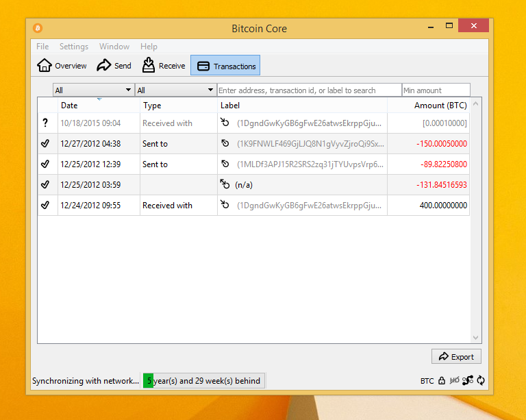
Task: Click the 1MLDf3APJ15R2SRS2zq31j address label
Action: (x=310, y=164)
